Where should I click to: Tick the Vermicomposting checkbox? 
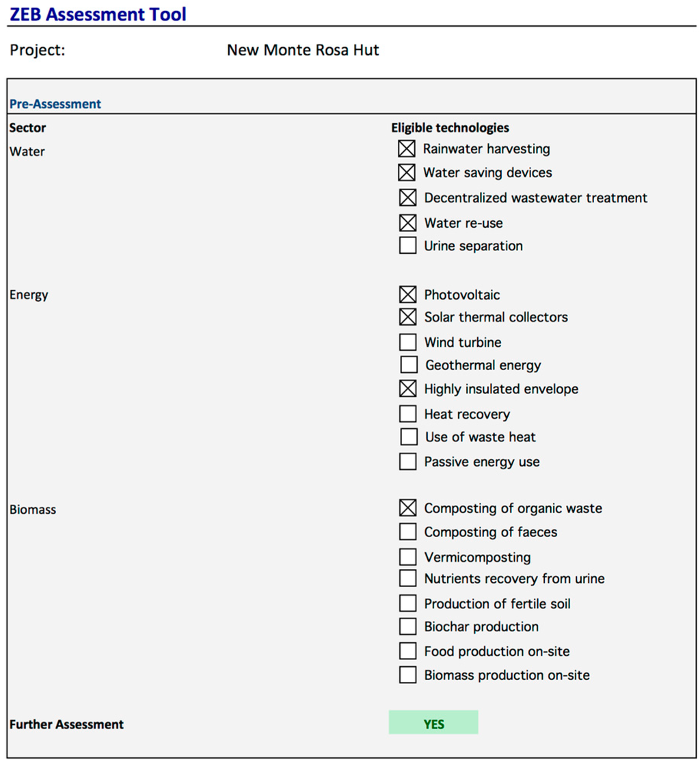point(407,557)
